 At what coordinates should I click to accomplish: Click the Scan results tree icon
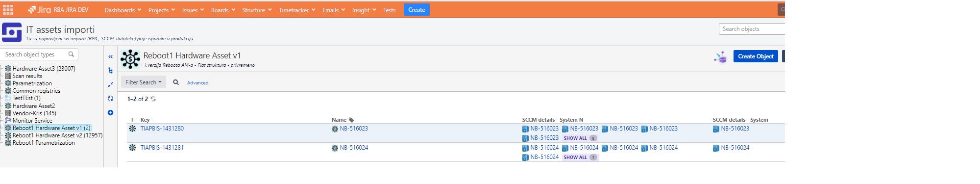click(8, 76)
